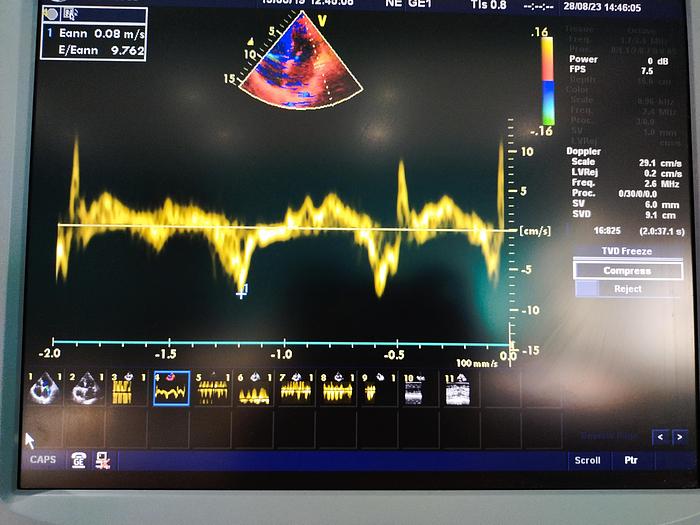Open clipboard thumbnail 11 M-mode image

pos(458,388)
